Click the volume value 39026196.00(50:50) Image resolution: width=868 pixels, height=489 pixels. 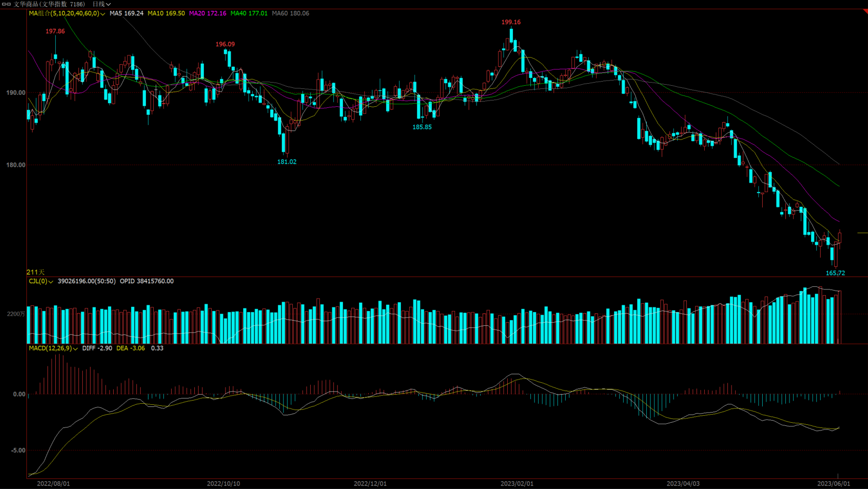[x=86, y=281]
